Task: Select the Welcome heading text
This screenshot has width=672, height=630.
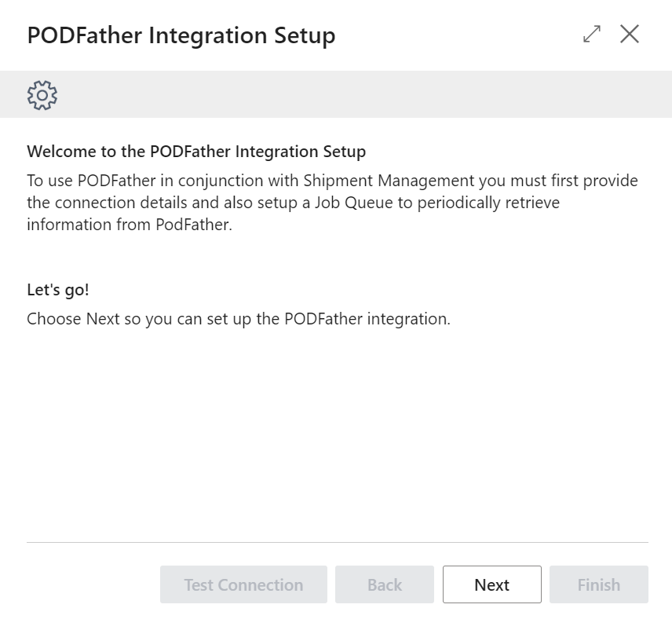Action: [x=196, y=151]
